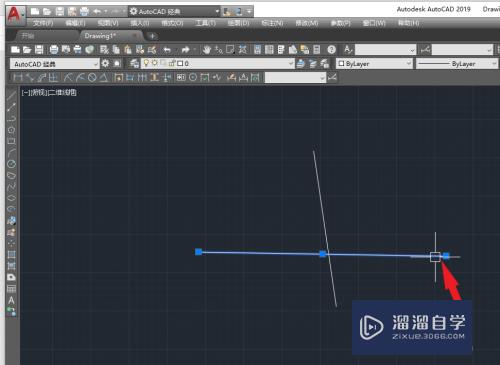Click the Undo arrow in Standard toolbar
The width and height of the screenshot is (500, 365).
[167, 50]
